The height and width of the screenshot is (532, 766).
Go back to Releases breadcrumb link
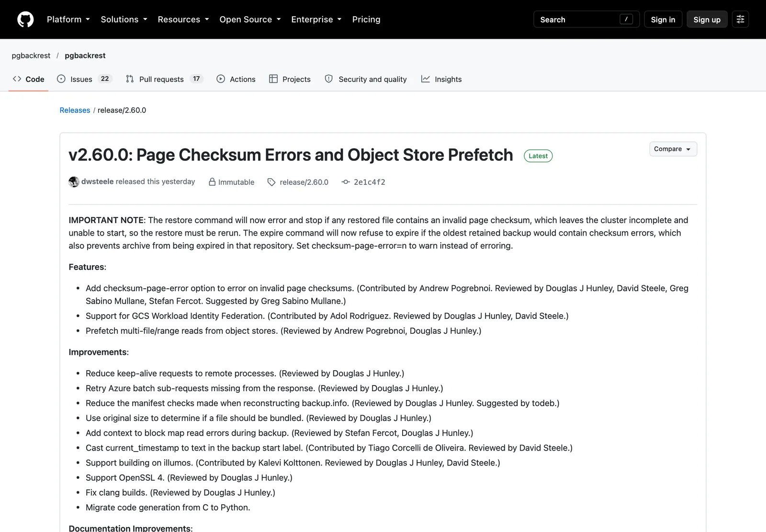75,110
